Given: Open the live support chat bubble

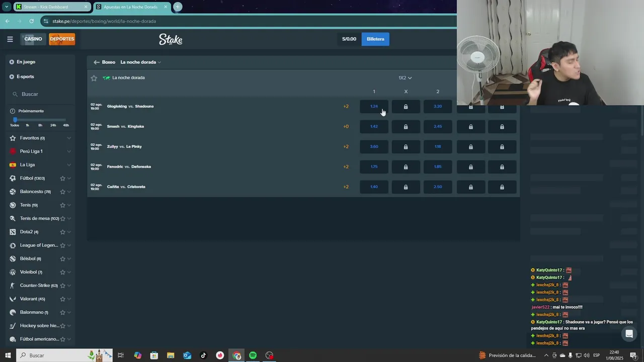Looking at the screenshot, I should coord(629,334).
